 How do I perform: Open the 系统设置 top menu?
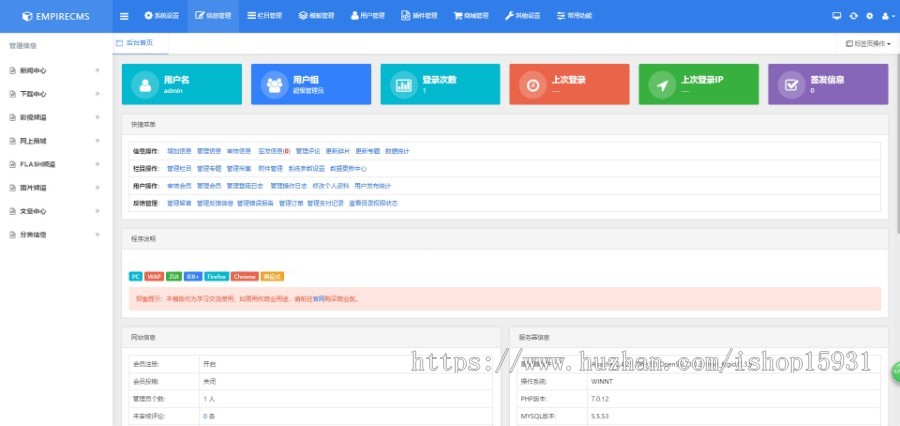161,16
